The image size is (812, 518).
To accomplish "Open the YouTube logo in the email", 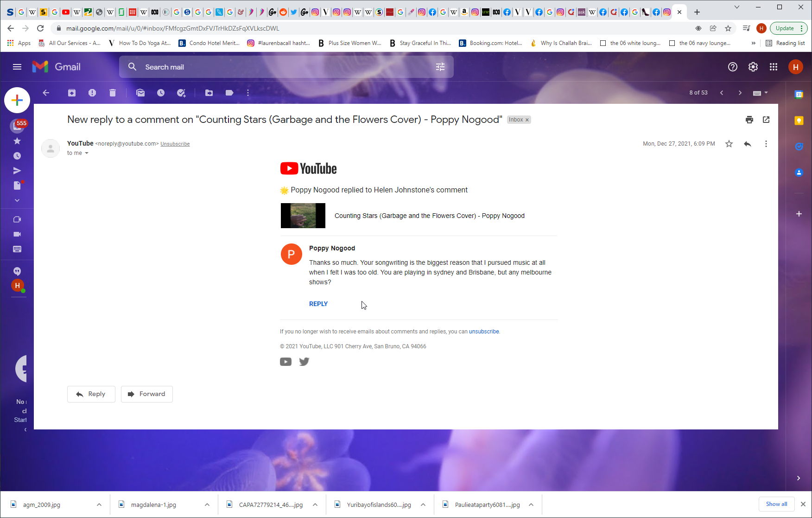I will (309, 168).
